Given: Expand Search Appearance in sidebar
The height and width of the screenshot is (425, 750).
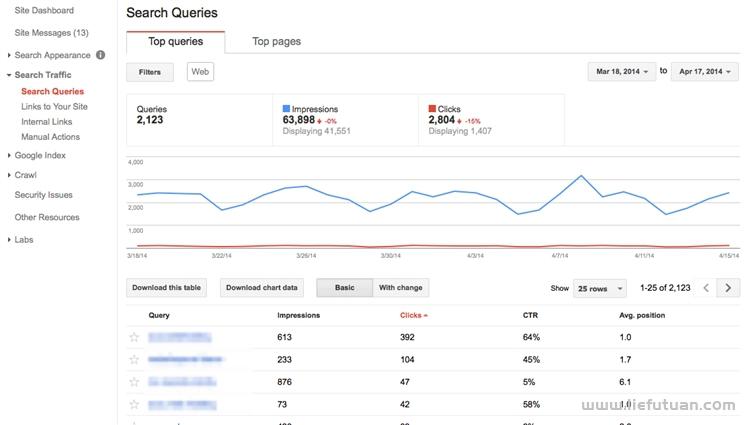Looking at the screenshot, I should click(x=9, y=55).
